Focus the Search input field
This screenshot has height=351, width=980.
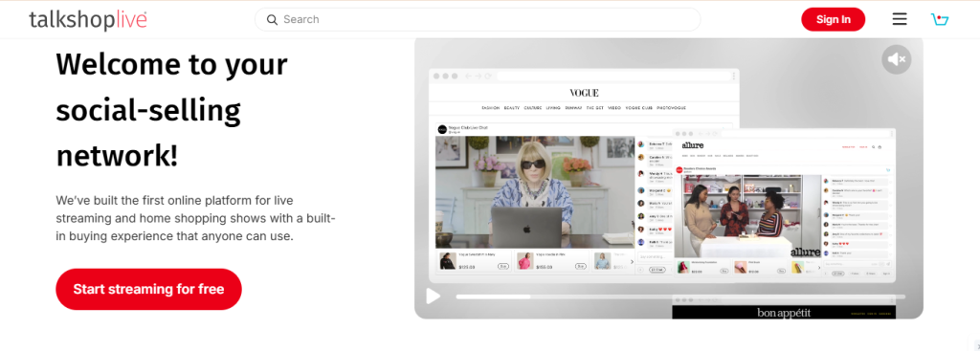pos(478,19)
